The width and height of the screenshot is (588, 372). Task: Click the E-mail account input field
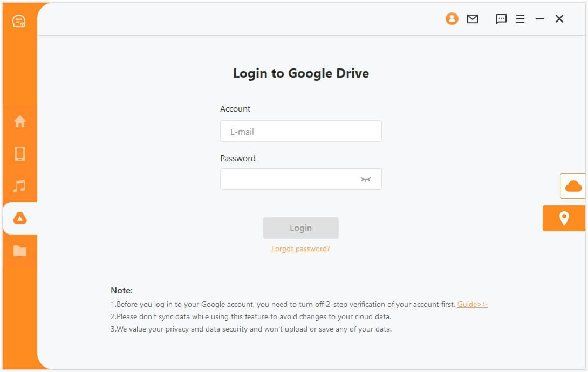(300, 130)
